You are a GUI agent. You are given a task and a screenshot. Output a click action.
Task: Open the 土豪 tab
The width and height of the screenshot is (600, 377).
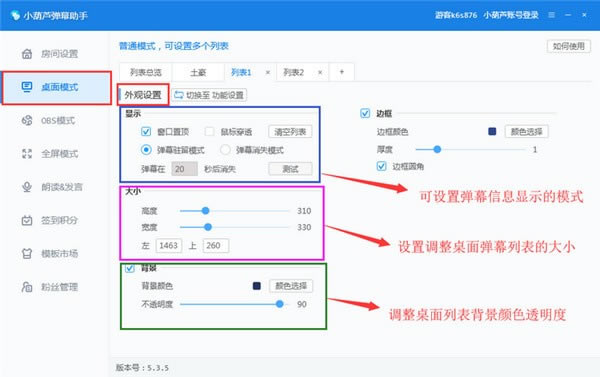[198, 72]
